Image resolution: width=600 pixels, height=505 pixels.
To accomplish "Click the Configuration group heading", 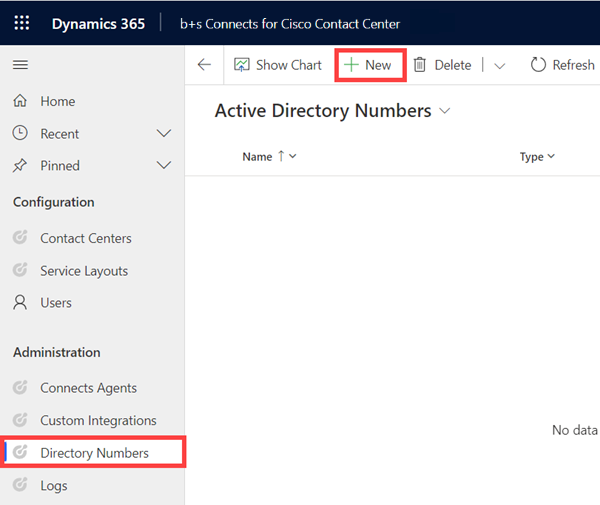I will [54, 202].
